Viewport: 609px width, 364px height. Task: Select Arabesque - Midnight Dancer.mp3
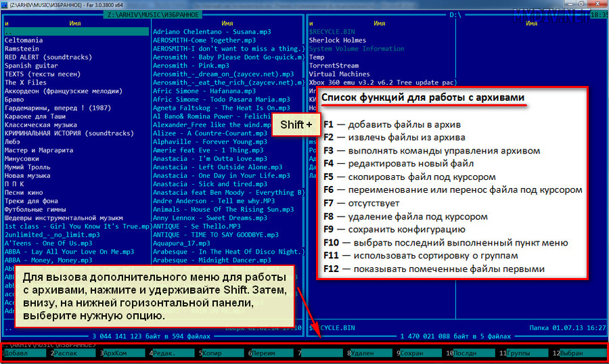click(x=212, y=260)
